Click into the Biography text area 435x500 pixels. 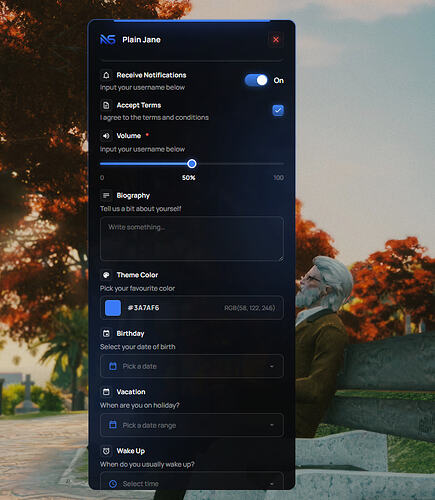192,238
